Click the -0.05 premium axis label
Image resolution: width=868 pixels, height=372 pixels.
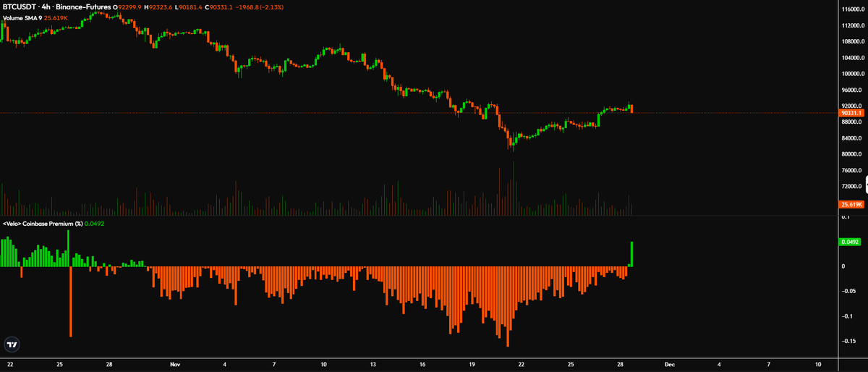click(848, 291)
